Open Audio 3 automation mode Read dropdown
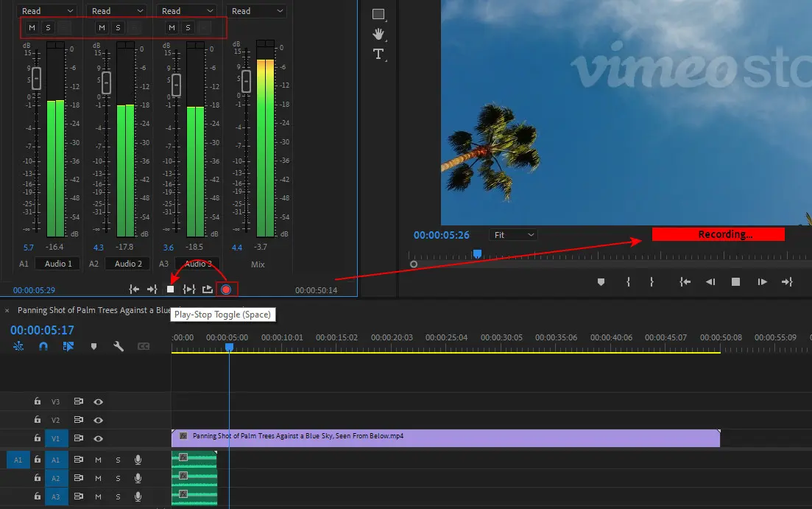This screenshot has width=812, height=509. coord(187,11)
